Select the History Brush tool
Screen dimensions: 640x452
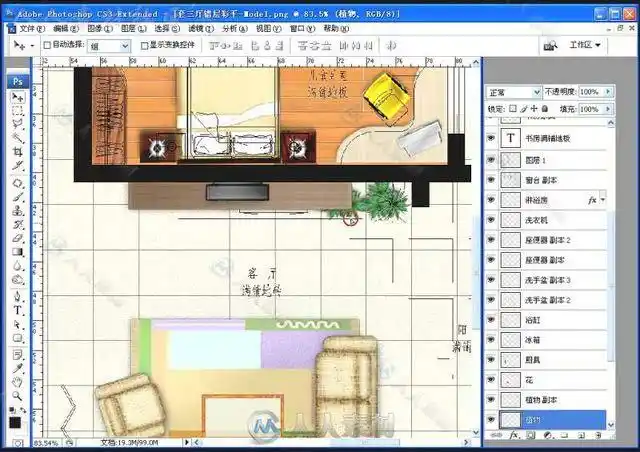click(17, 224)
